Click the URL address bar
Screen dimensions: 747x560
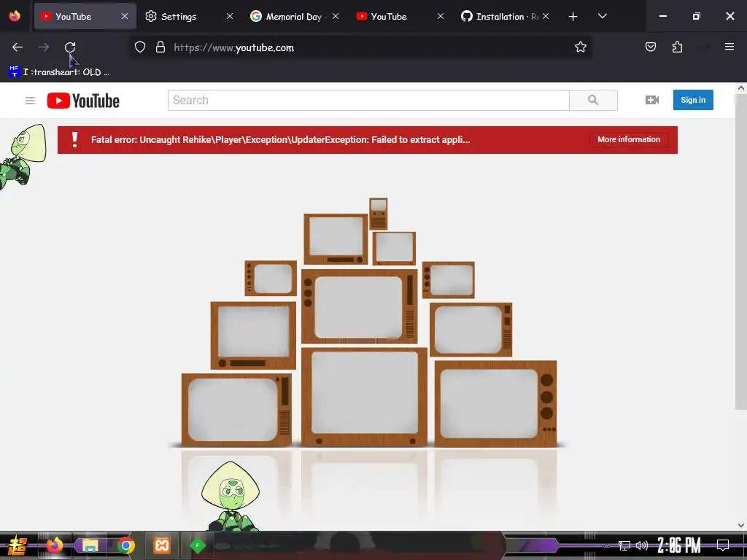coord(360,47)
